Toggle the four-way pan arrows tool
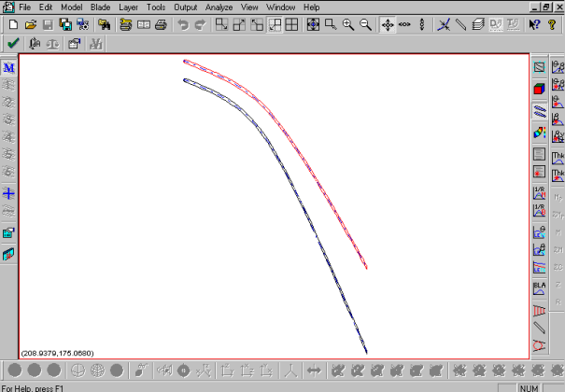 click(388, 24)
